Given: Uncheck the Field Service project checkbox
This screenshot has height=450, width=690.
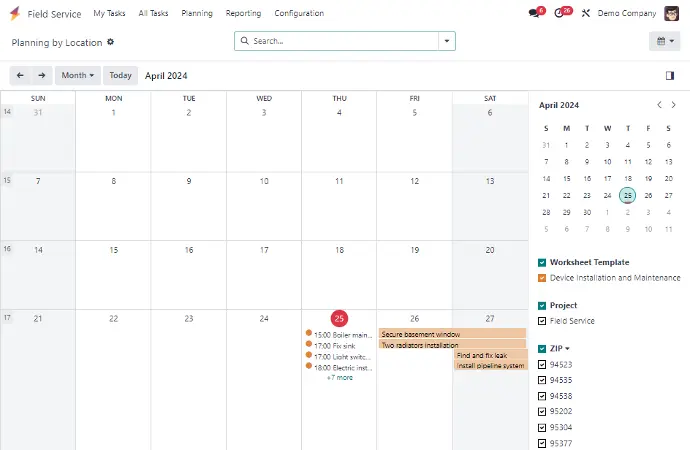Looking at the screenshot, I should tap(542, 321).
